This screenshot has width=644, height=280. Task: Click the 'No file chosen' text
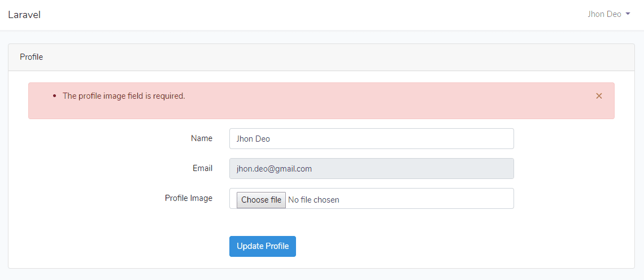coord(314,200)
